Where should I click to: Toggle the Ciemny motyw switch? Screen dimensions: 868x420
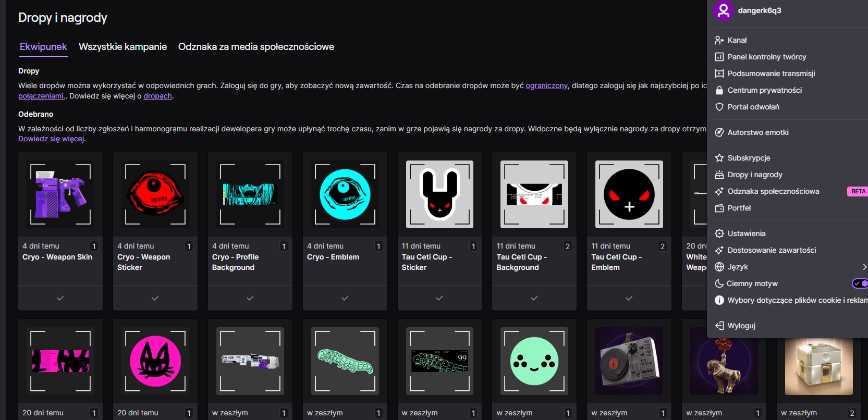[x=860, y=283]
